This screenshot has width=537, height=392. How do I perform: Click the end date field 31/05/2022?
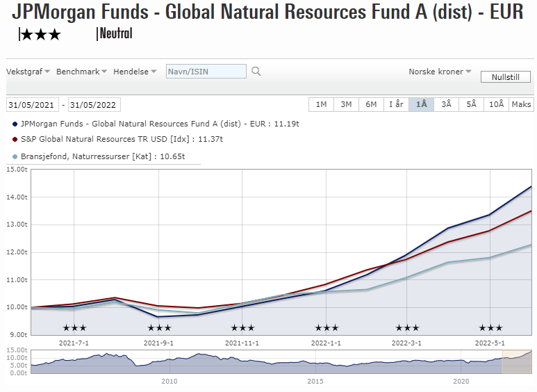(94, 105)
